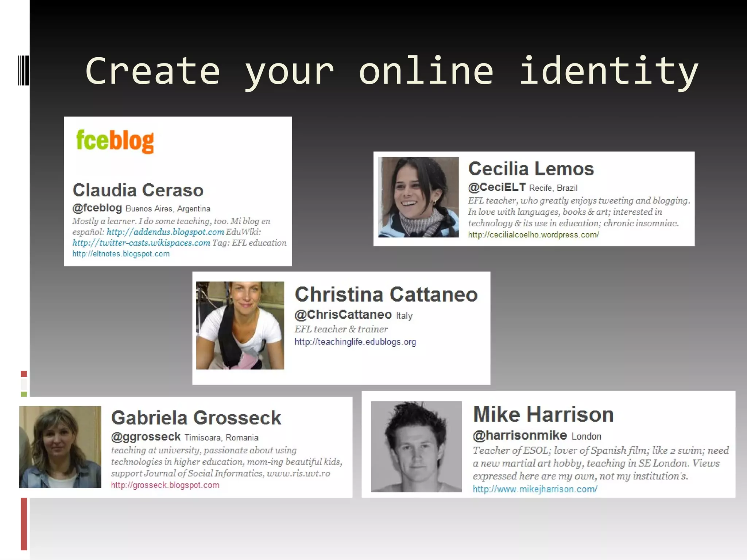Open the grosseck.blogspot.com link

coord(165,485)
